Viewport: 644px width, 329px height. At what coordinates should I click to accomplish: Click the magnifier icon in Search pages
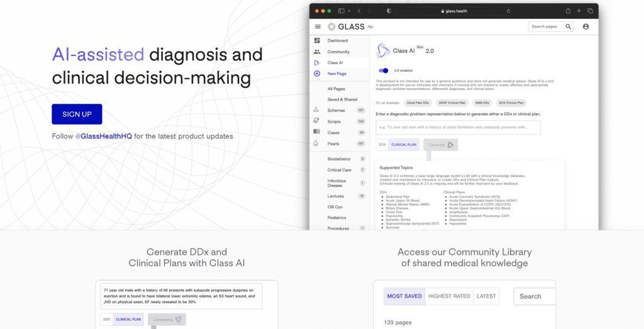click(568, 26)
